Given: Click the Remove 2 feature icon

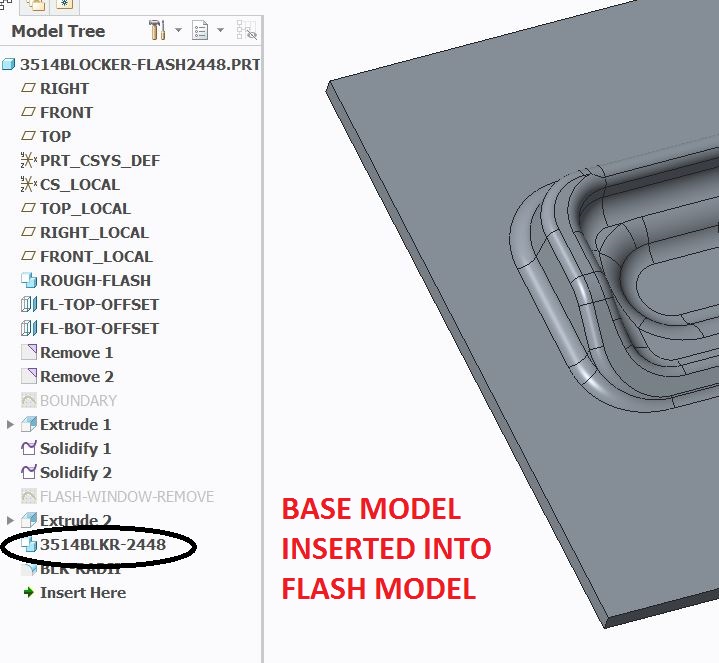Looking at the screenshot, I should pyautogui.click(x=29, y=376).
